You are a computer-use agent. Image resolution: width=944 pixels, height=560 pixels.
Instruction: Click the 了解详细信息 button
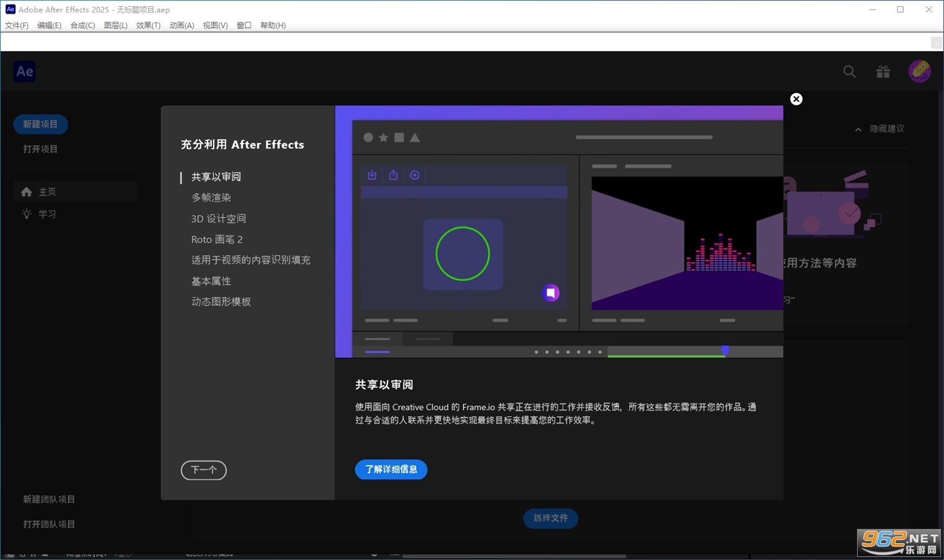[391, 469]
